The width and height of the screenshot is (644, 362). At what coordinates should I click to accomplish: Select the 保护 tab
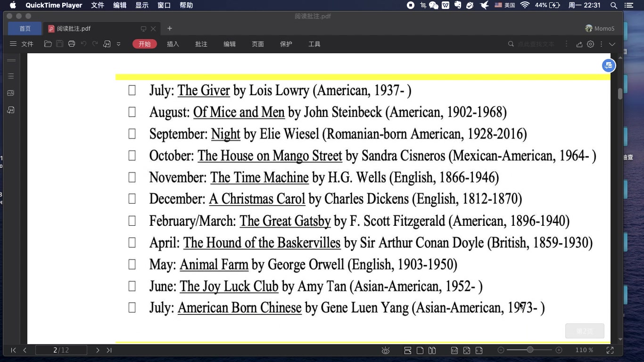pos(286,44)
